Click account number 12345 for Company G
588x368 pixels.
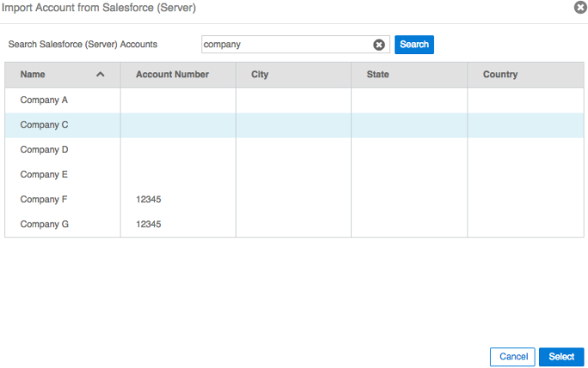coord(148,224)
